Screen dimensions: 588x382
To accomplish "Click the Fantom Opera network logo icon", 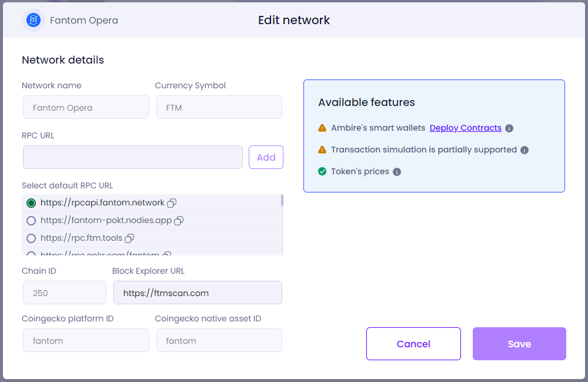I will coord(34,20).
